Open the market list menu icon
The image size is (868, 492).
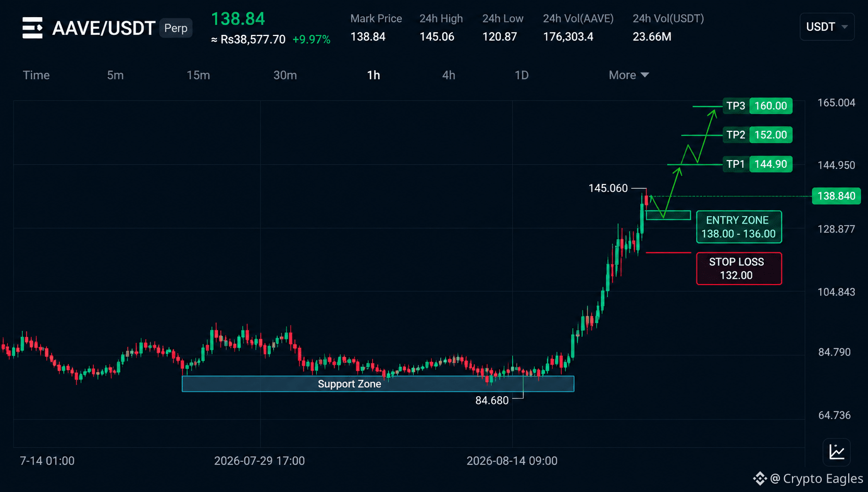click(32, 28)
